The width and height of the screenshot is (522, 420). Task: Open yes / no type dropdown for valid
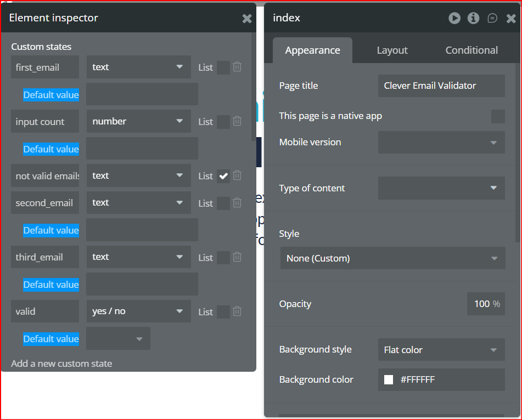[139, 311]
